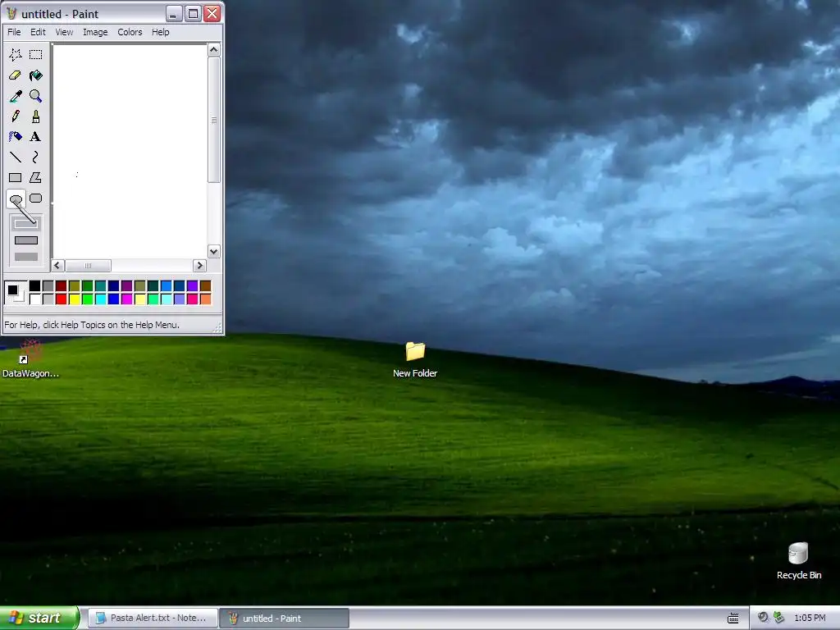Click the canvas scroll up arrow
840x630 pixels.
(214, 50)
